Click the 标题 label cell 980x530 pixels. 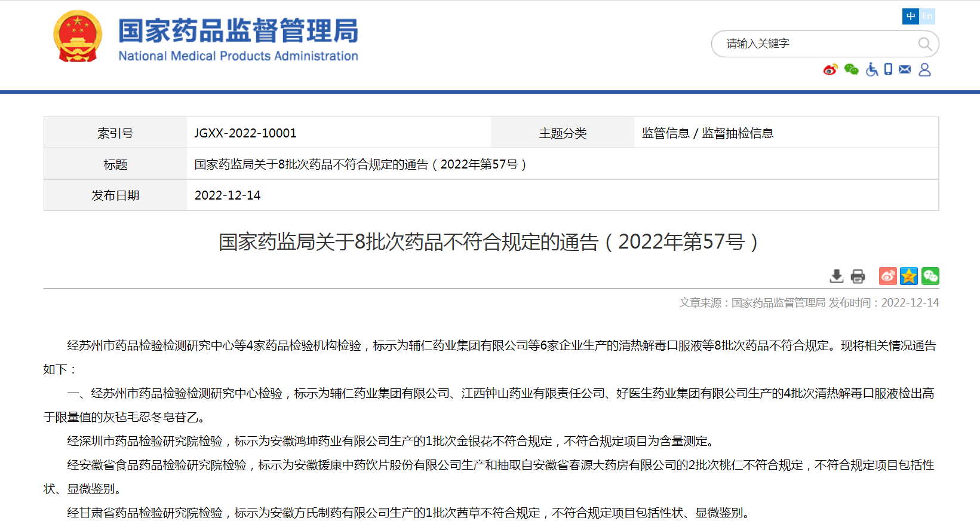115,164
